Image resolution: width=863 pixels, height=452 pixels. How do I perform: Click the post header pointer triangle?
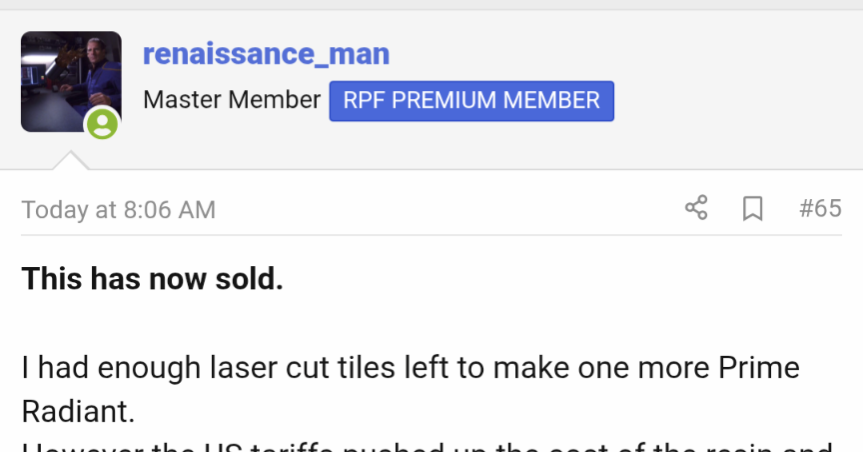(x=70, y=161)
